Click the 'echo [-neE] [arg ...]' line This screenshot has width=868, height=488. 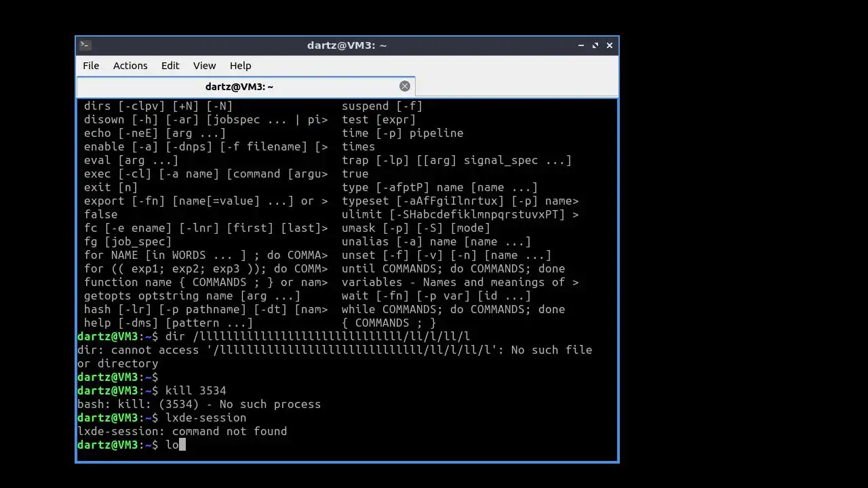click(x=155, y=133)
